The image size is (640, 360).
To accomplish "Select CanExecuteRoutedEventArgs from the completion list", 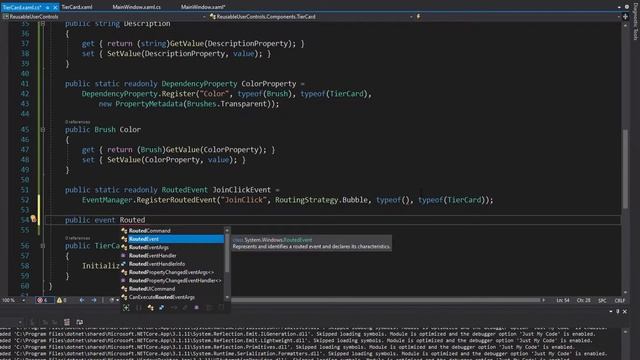I will 172,297.
